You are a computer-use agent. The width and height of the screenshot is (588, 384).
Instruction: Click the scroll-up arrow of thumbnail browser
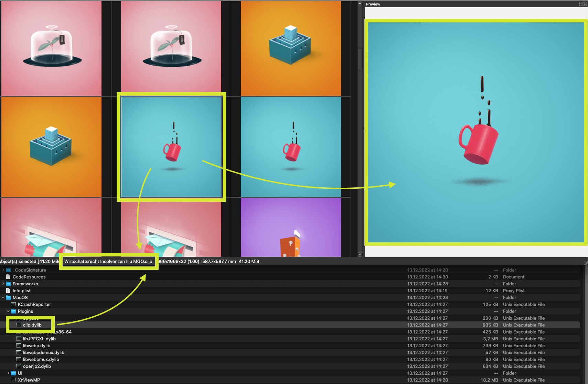(360, 3)
